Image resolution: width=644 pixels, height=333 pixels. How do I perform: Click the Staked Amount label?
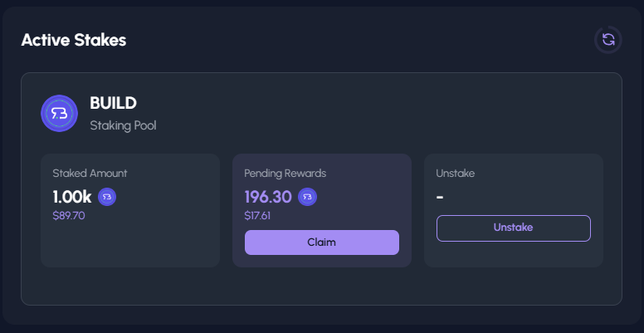tap(90, 174)
